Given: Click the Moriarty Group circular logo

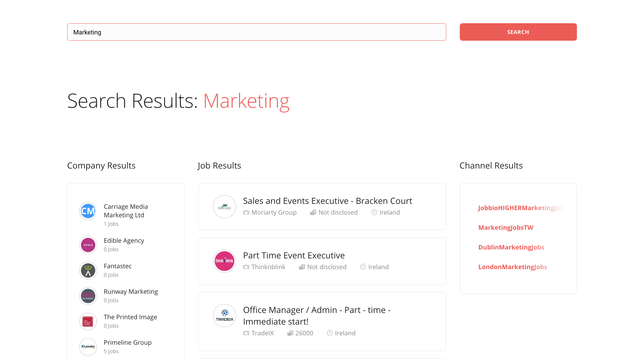Looking at the screenshot, I should click(x=224, y=207).
